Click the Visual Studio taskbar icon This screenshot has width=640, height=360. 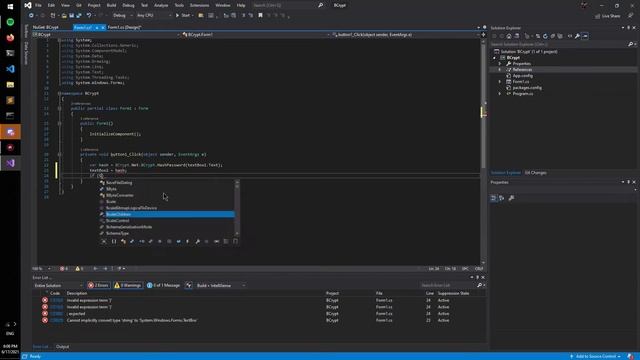(x=10, y=163)
